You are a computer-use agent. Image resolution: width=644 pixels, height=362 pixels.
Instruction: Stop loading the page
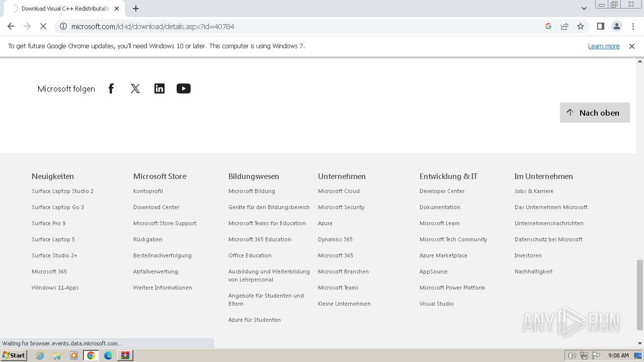click(43, 27)
